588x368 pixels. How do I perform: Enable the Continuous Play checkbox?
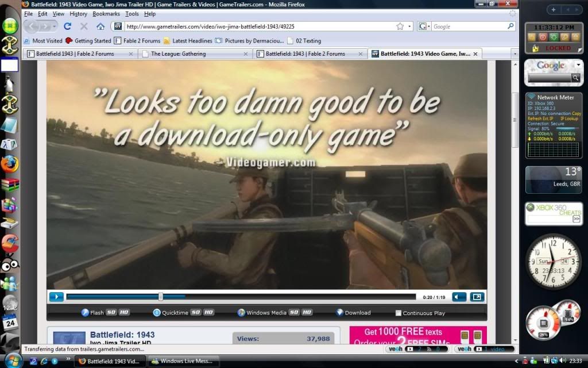coord(399,313)
